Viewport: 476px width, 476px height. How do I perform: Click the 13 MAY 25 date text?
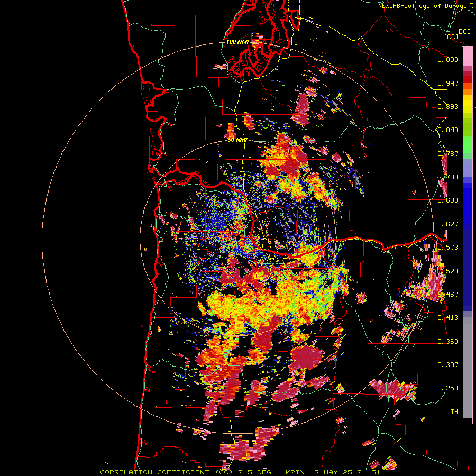click(331, 472)
